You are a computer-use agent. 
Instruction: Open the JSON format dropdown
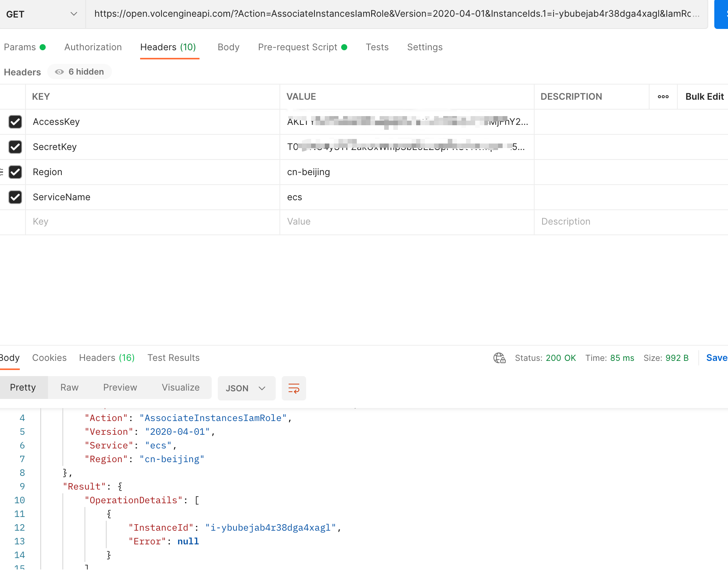pyautogui.click(x=246, y=388)
